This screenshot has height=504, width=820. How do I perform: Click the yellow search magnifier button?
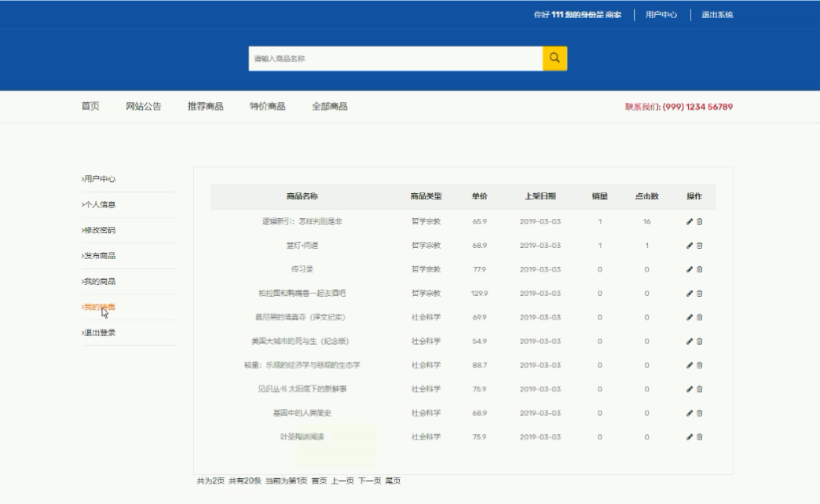coord(555,59)
